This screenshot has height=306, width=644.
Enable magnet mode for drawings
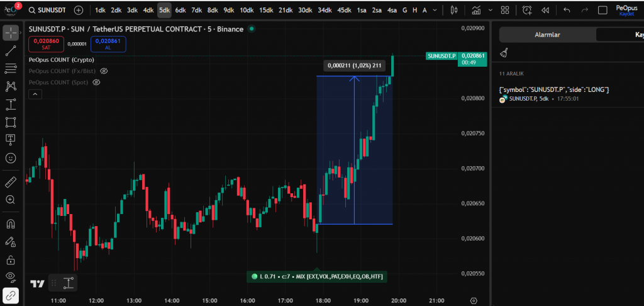pos(11,224)
